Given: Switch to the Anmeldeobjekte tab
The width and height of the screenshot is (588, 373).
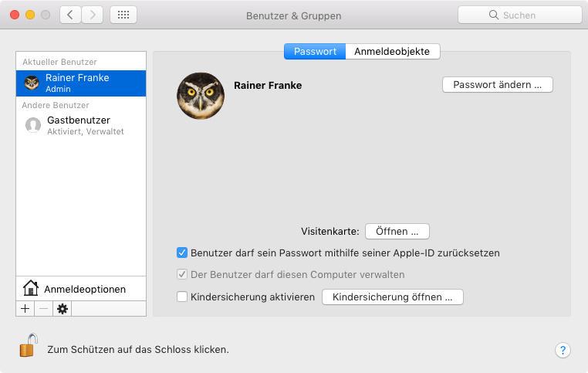Looking at the screenshot, I should coord(392,52).
